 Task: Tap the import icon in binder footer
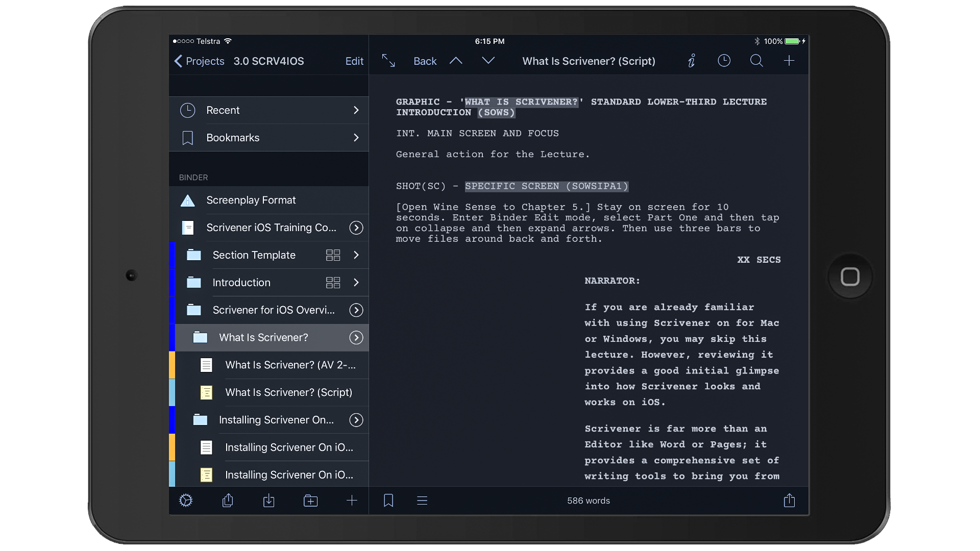coord(269,500)
